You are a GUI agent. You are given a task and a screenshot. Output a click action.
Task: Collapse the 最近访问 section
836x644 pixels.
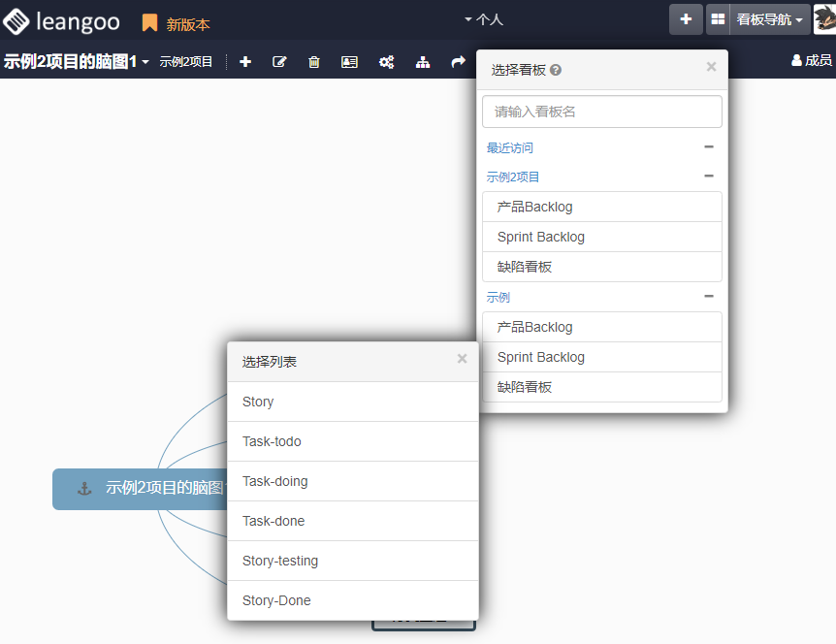708,147
